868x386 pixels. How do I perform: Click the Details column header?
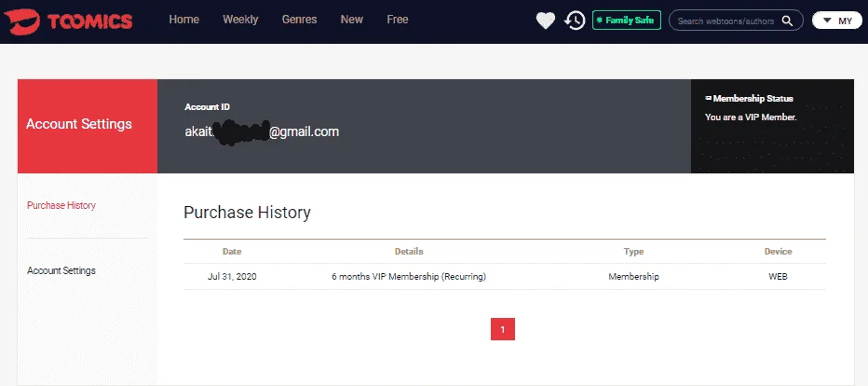point(409,252)
